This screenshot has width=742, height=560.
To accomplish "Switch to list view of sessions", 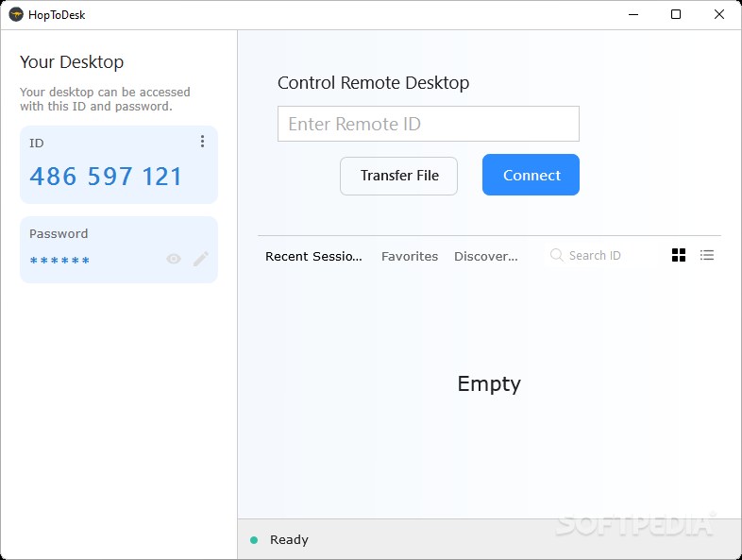I will (707, 255).
